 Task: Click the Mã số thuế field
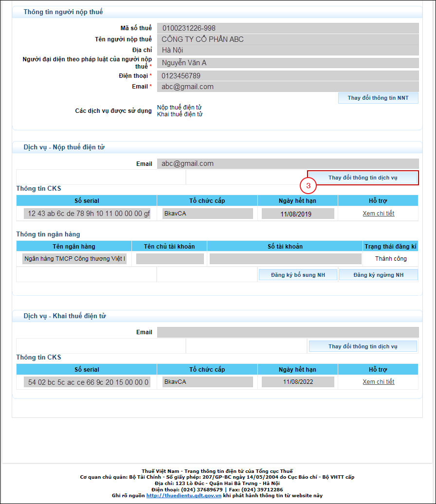click(288, 28)
